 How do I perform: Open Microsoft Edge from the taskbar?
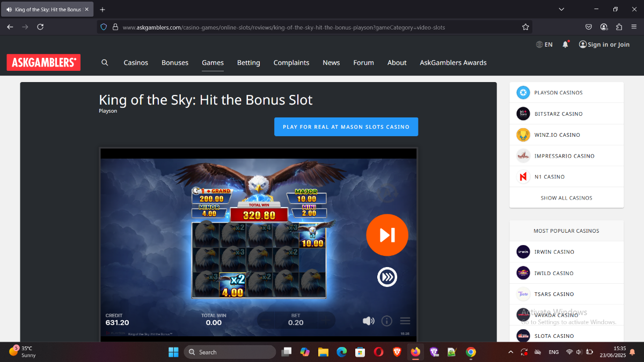point(341,352)
